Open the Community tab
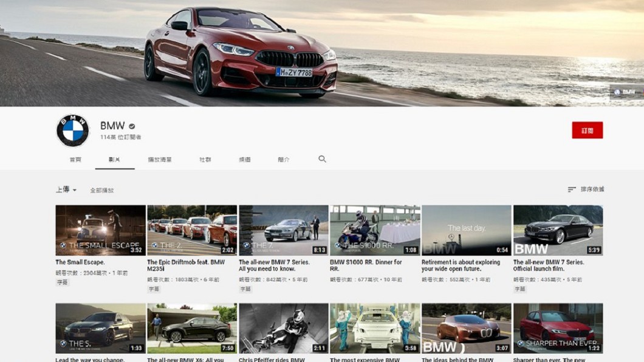 [205, 160]
